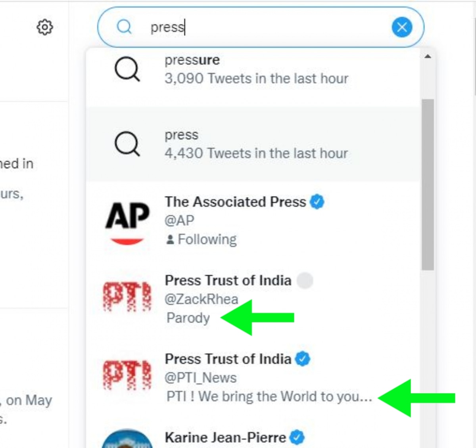
Task: Click the grey badge beside parody Press Trust
Action: pos(305,280)
